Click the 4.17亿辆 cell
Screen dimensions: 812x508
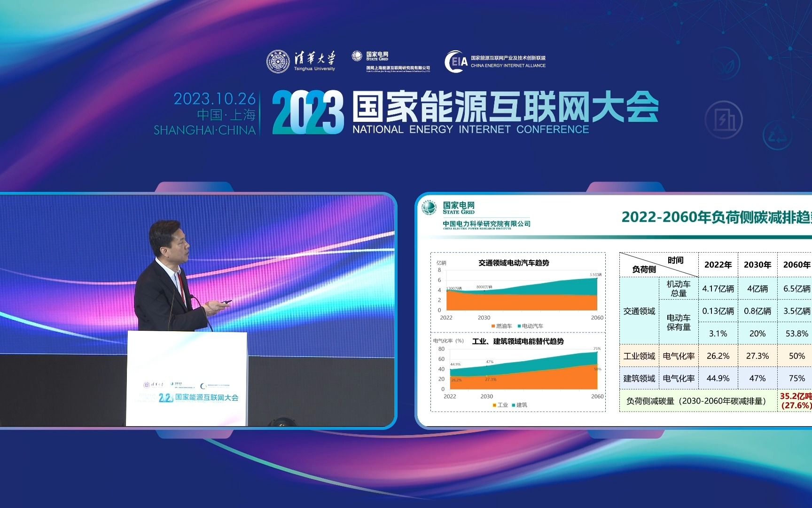coord(718,288)
